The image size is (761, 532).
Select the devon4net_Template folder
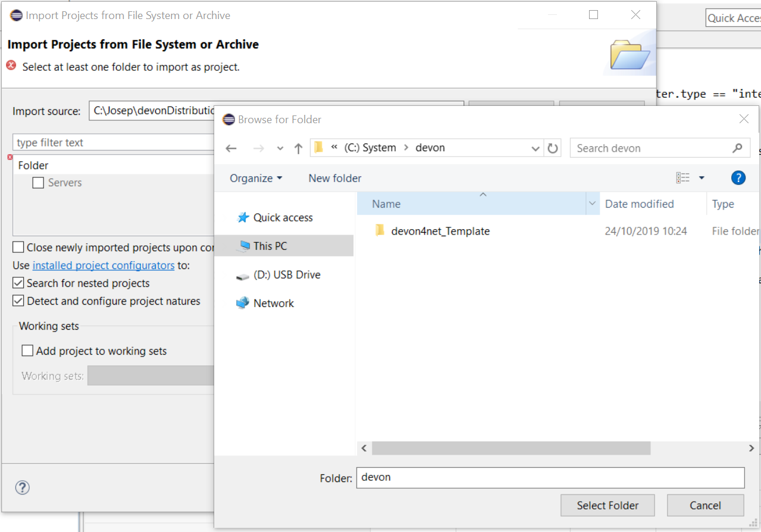click(x=440, y=231)
